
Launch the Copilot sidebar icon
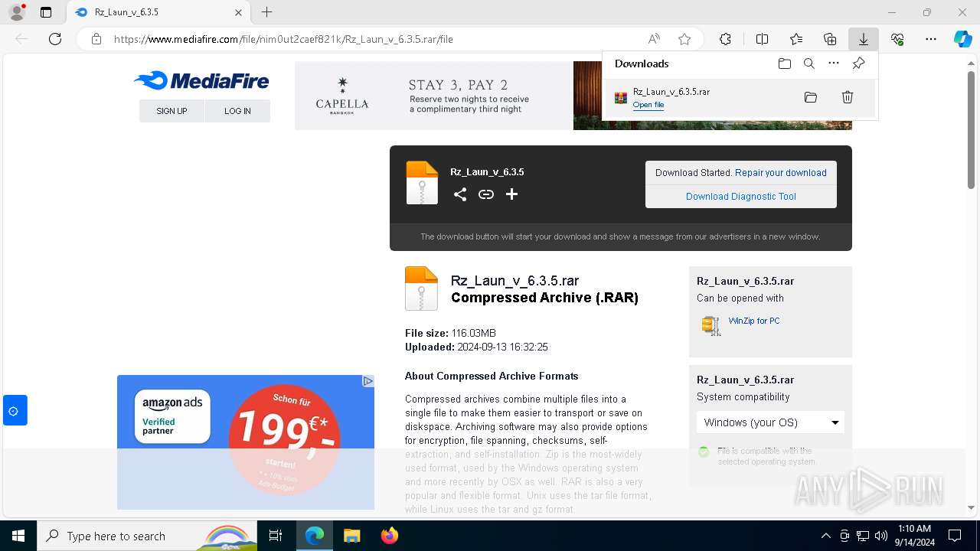coord(962,39)
